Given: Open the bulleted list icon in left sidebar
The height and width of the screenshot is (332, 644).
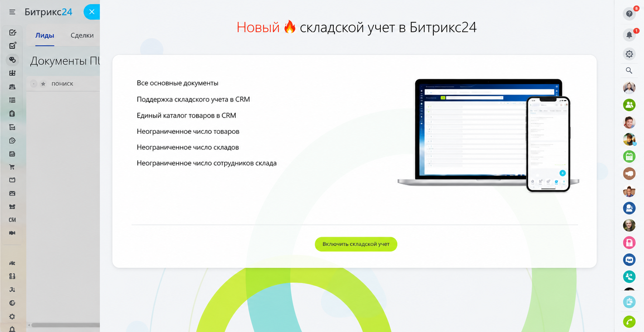Looking at the screenshot, I should click(x=12, y=100).
